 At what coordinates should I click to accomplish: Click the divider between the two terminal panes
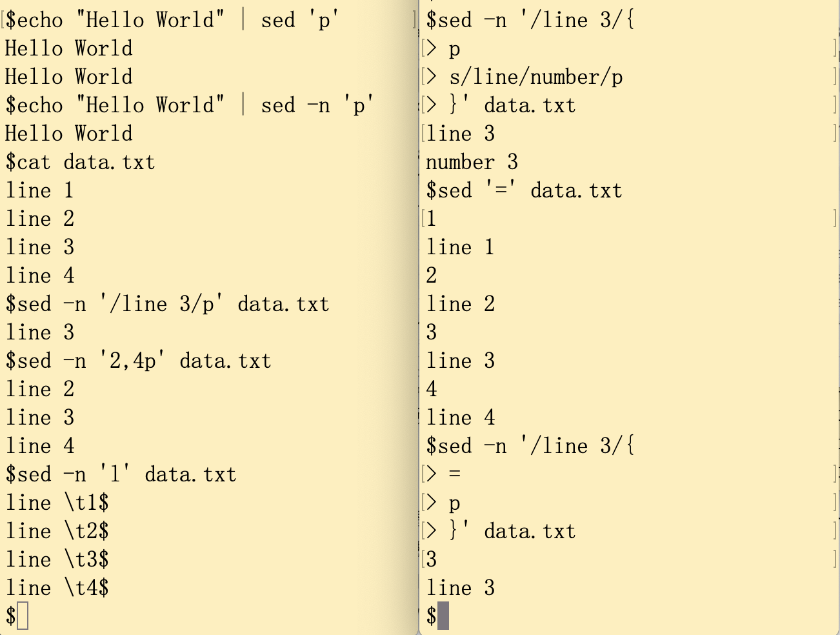(x=419, y=317)
